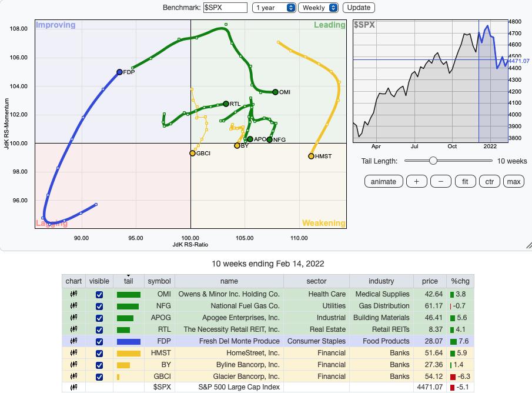
Task: Open the candlestick chart icon for OMI
Action: [x=73, y=294]
